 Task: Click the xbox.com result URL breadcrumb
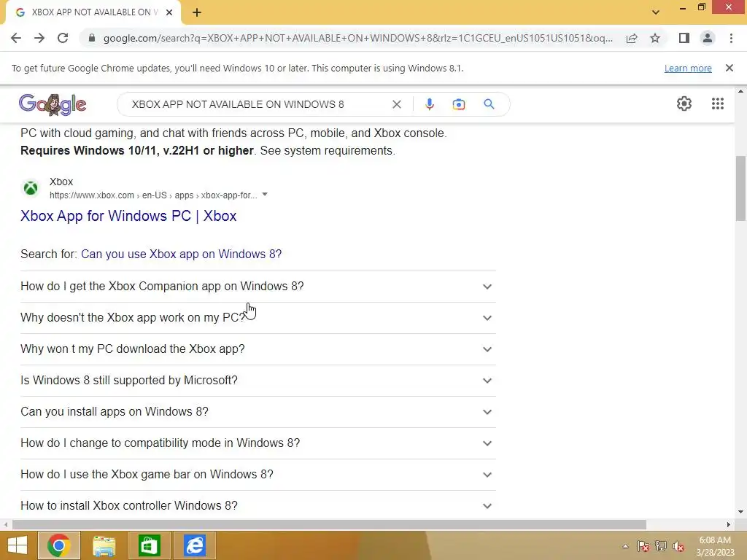click(x=153, y=195)
